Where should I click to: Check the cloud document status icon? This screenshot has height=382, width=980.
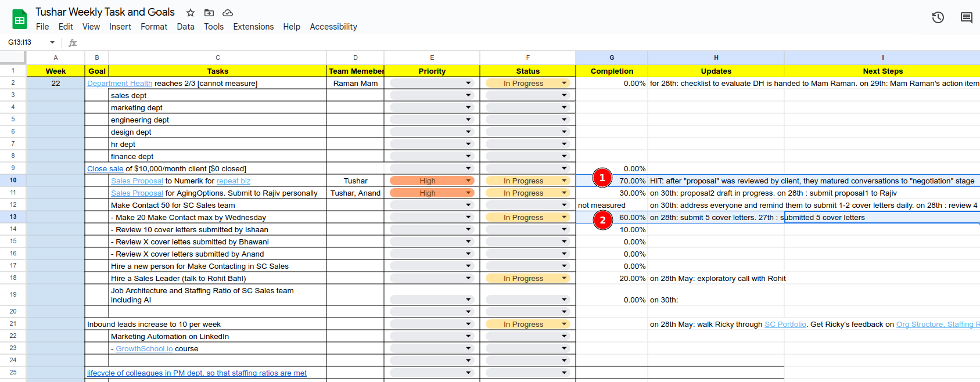coord(228,12)
